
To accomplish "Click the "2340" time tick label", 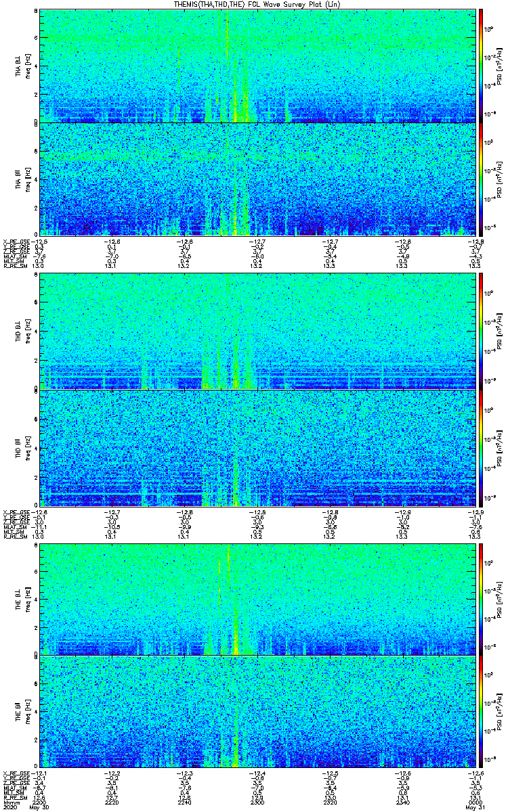I will pyautogui.click(x=402, y=804).
